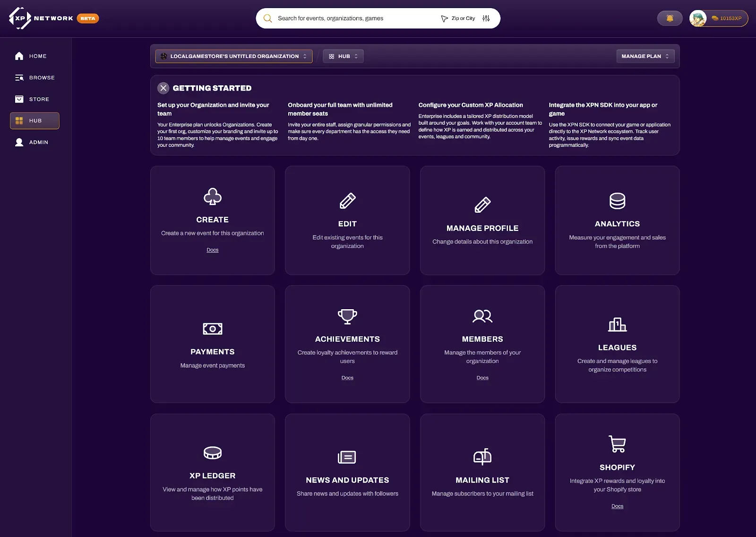756x537 pixels.
Task: Open the Analytics database icon
Action: pyautogui.click(x=617, y=201)
